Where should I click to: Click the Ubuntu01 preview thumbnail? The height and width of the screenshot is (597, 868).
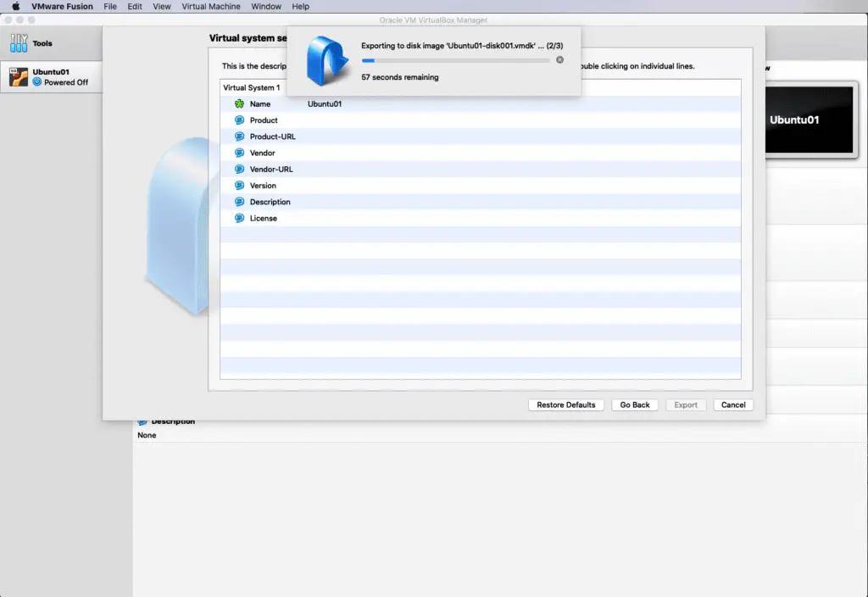809,120
